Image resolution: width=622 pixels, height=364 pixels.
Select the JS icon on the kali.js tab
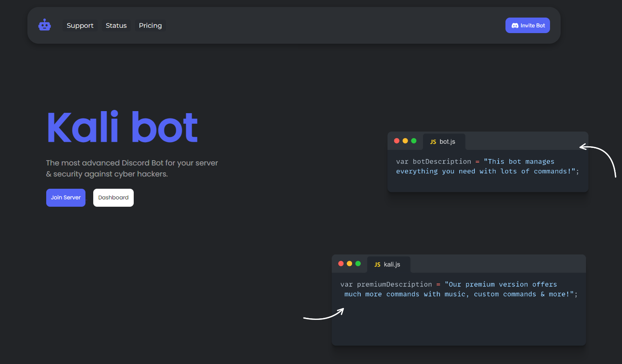tap(377, 264)
